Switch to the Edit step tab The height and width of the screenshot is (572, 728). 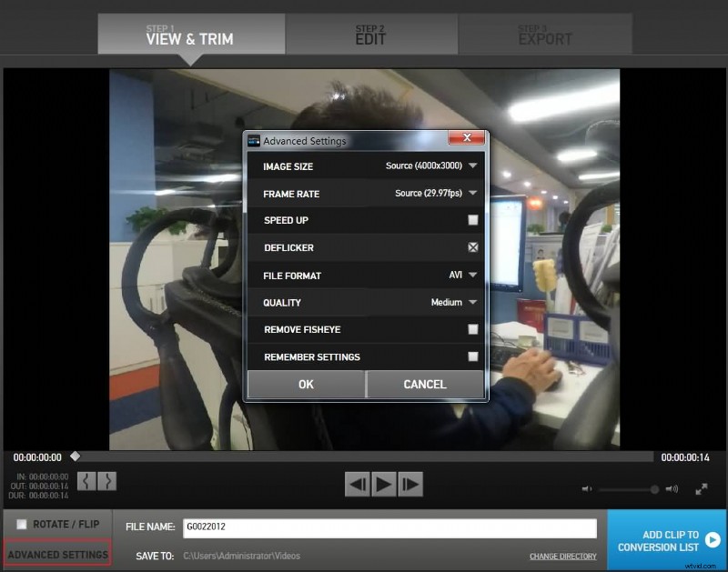[371, 34]
